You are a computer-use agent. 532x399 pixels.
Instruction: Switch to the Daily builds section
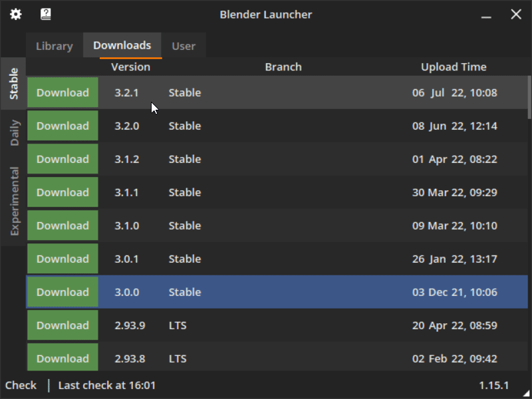pos(14,129)
